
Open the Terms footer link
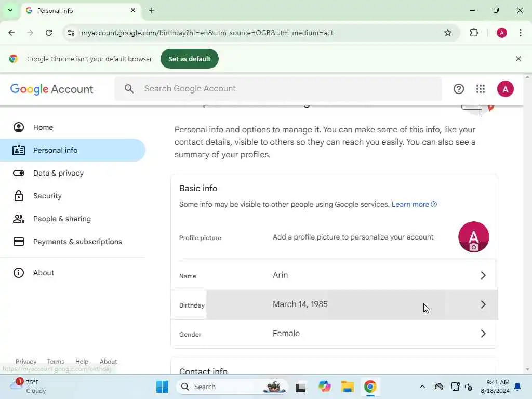(56, 362)
